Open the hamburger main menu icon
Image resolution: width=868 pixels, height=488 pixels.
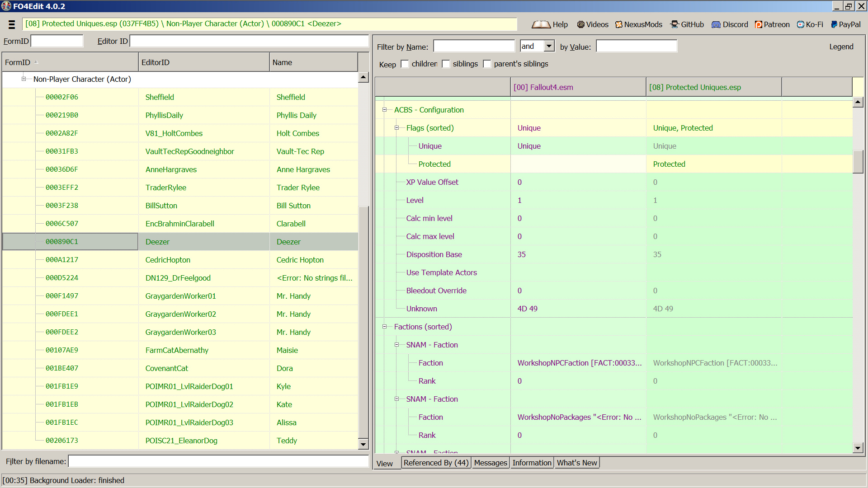tap(12, 24)
